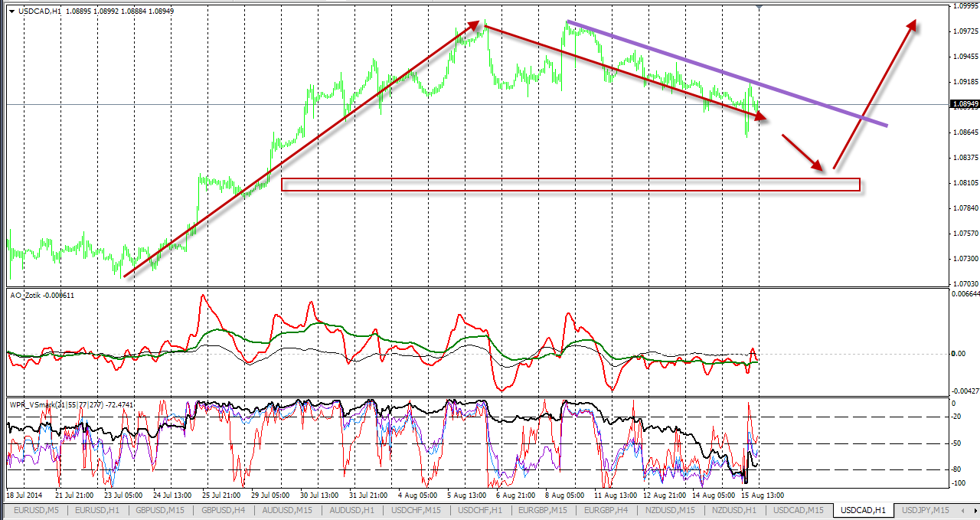Click the 1.08375 price scale value
980x520 pixels.
click(965, 158)
